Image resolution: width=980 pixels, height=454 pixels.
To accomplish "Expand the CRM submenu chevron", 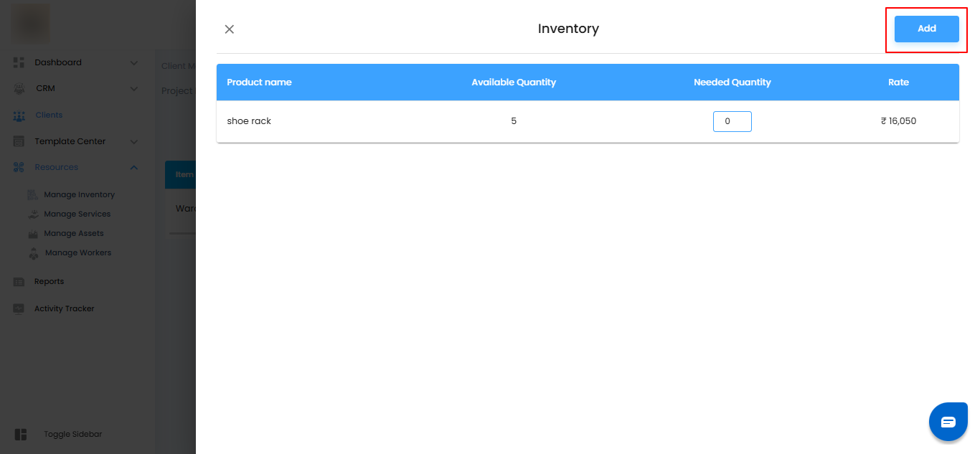I will (x=134, y=89).
